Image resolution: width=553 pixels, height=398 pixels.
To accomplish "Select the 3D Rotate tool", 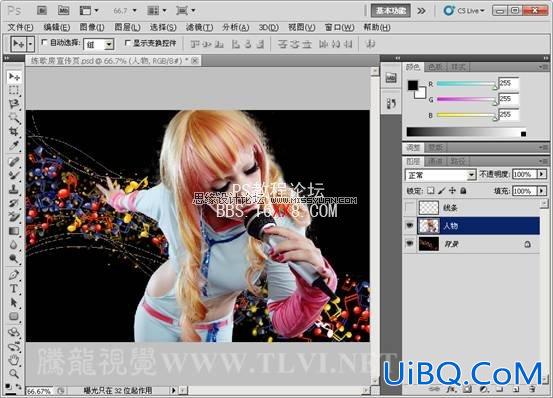I will click(14, 332).
